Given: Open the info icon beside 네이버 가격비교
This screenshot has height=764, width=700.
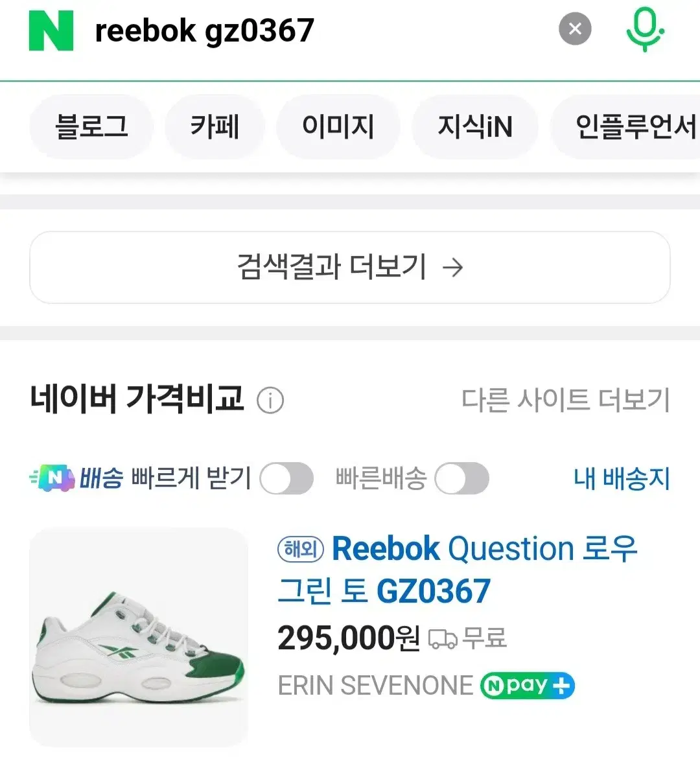Looking at the screenshot, I should tap(270, 400).
